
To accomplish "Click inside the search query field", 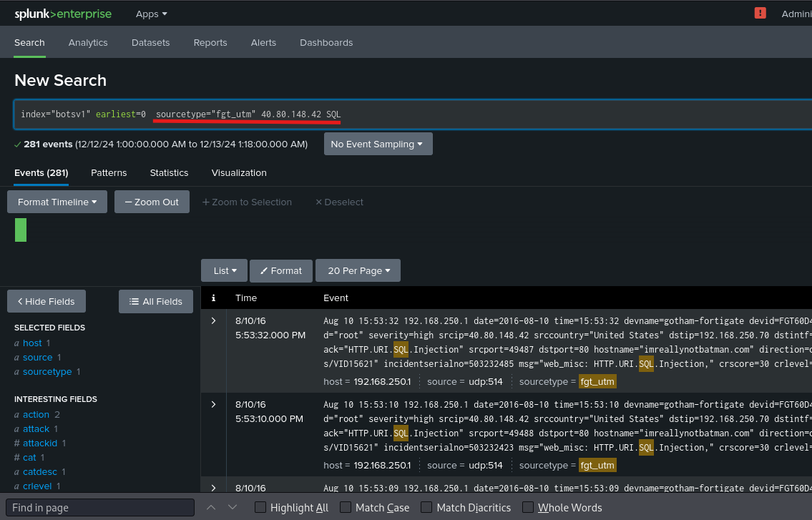I will pyautogui.click(x=414, y=114).
